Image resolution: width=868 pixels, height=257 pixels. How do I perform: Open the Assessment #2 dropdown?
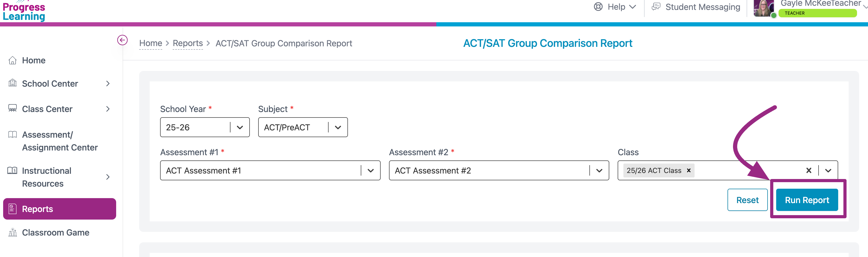599,170
